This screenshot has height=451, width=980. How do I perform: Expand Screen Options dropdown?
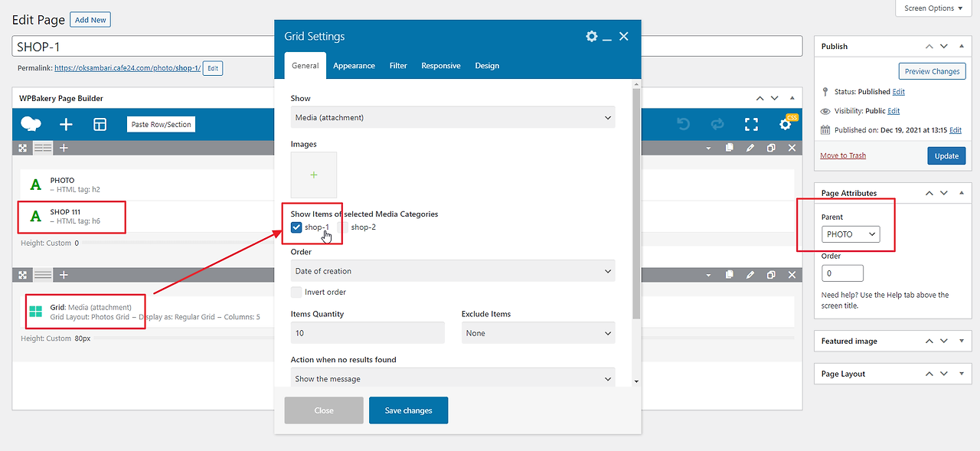pos(933,8)
